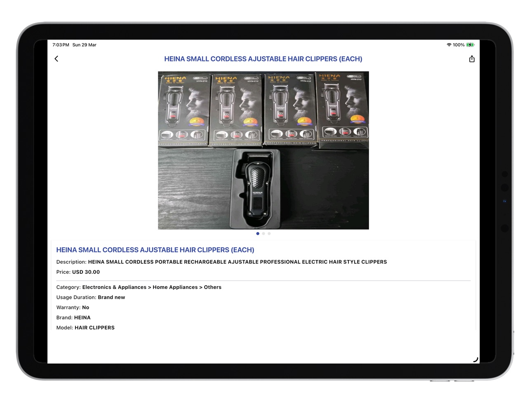
Task: Click the Brand HEINA line
Action: point(73,317)
